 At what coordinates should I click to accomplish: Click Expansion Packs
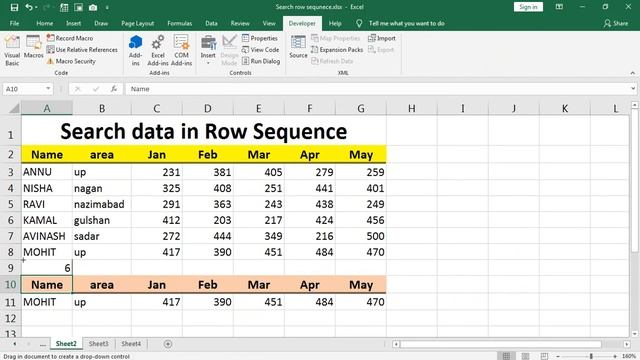coord(337,49)
